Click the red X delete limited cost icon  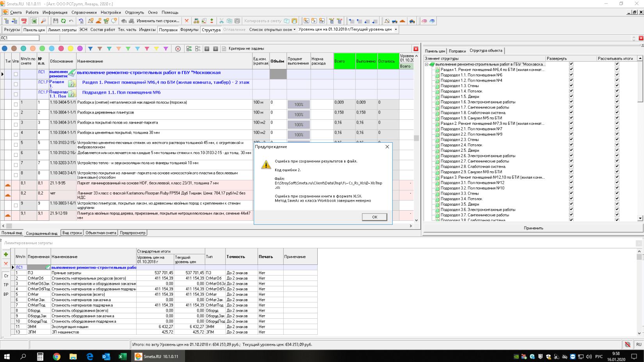(6, 264)
